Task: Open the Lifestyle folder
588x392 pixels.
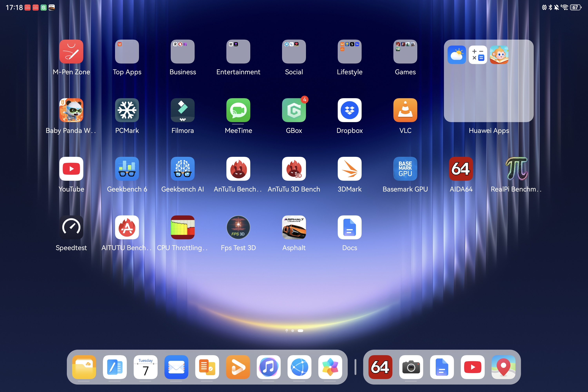Action: (x=350, y=52)
